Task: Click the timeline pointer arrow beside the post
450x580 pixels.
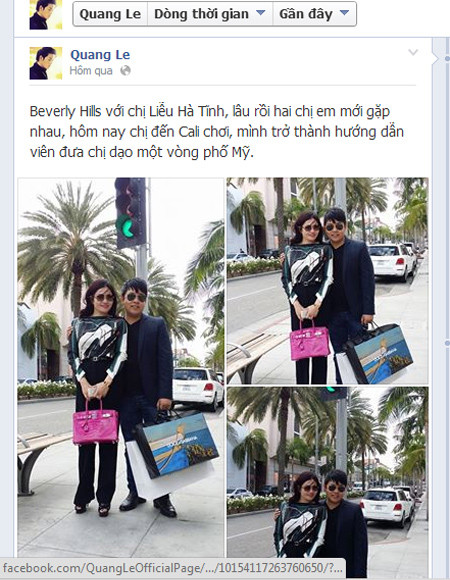Action: tap(435, 58)
